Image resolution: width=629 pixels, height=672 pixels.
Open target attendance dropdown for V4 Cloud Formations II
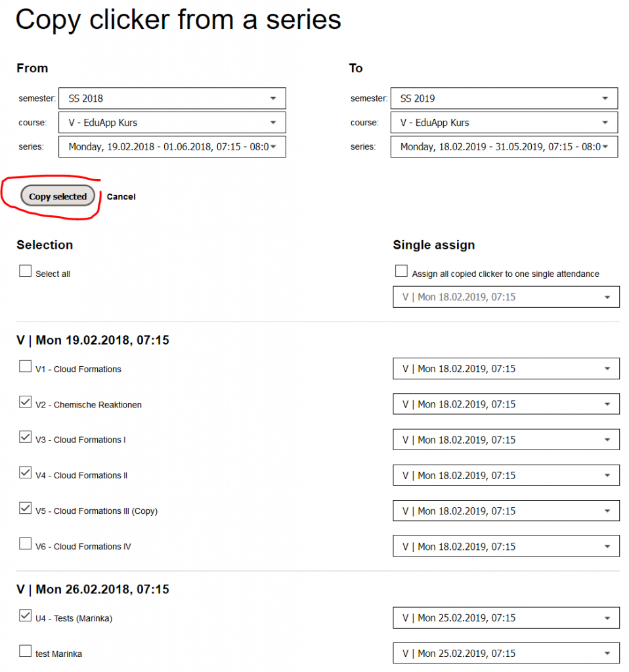click(x=506, y=475)
